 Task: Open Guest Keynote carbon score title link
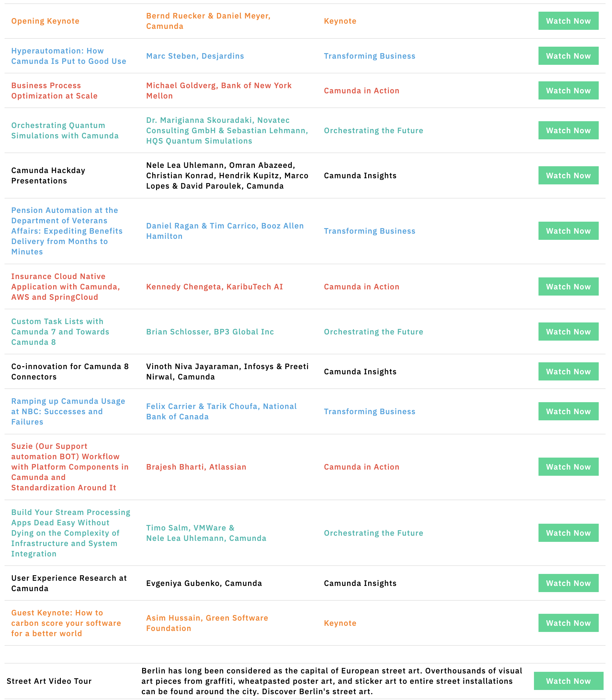tap(66, 623)
